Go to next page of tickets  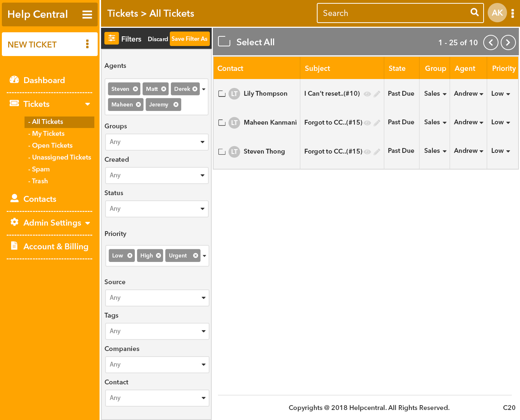pos(508,43)
